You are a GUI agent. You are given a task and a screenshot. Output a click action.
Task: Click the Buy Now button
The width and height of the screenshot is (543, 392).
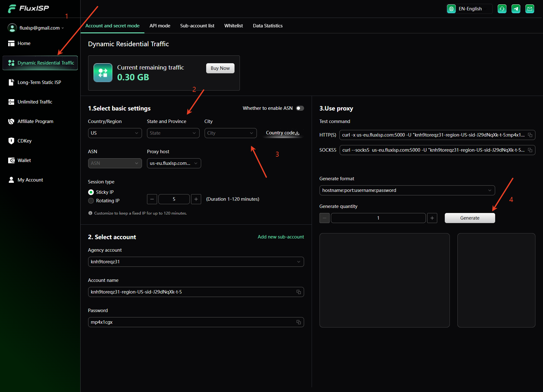pyautogui.click(x=220, y=68)
